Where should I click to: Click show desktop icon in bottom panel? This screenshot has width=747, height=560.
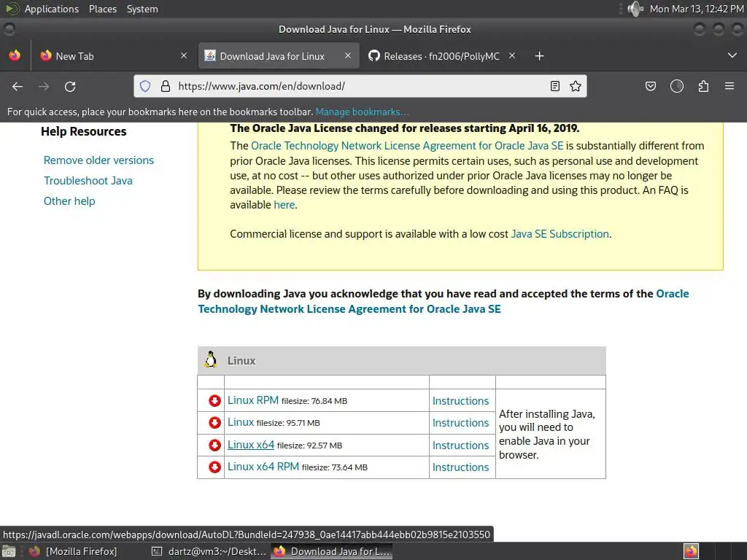[x=9, y=551]
